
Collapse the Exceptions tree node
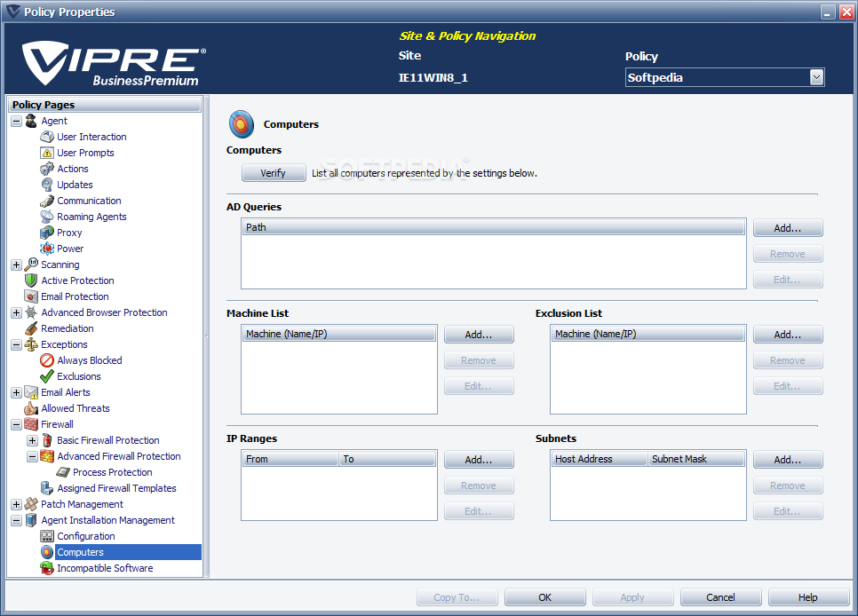click(16, 344)
